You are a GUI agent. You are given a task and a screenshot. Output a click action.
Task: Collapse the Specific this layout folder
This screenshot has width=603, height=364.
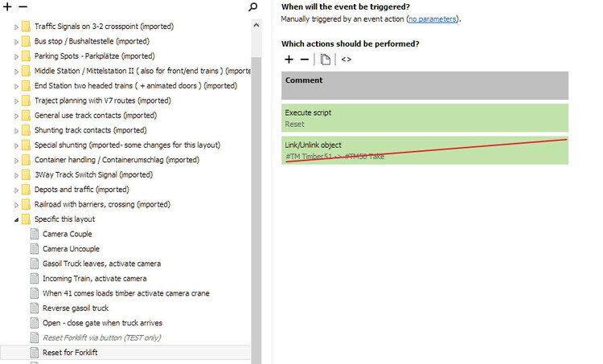click(x=16, y=219)
